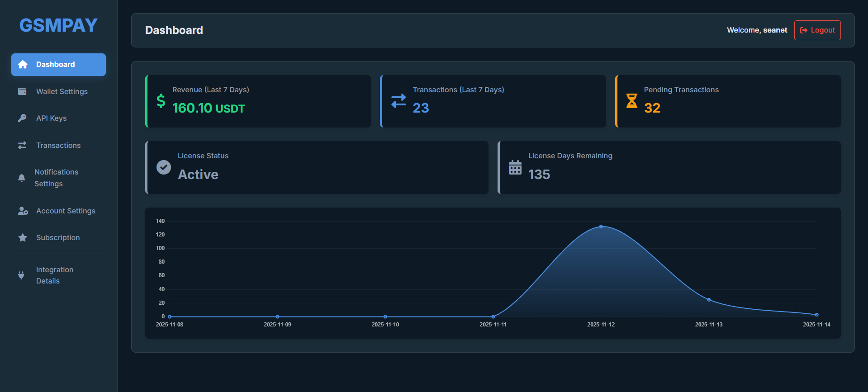
Task: Click the Transactions (Last 7 Days) card
Action: [x=493, y=101]
